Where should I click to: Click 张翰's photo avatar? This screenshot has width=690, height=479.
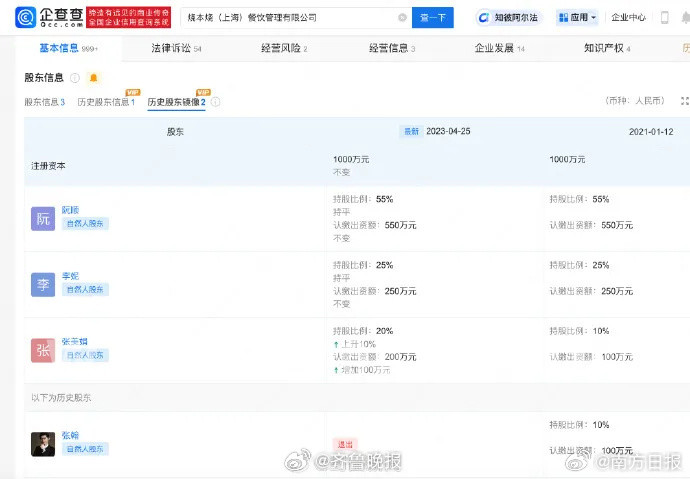point(43,444)
